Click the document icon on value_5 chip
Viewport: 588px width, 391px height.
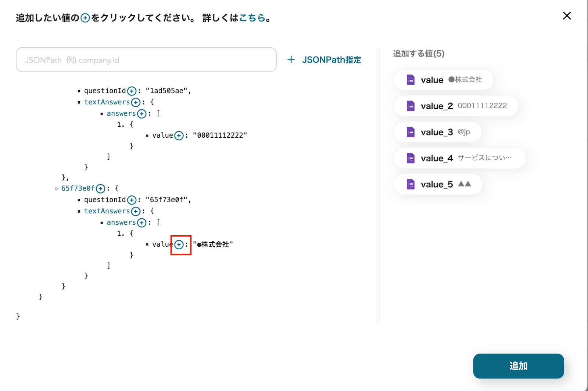click(410, 184)
